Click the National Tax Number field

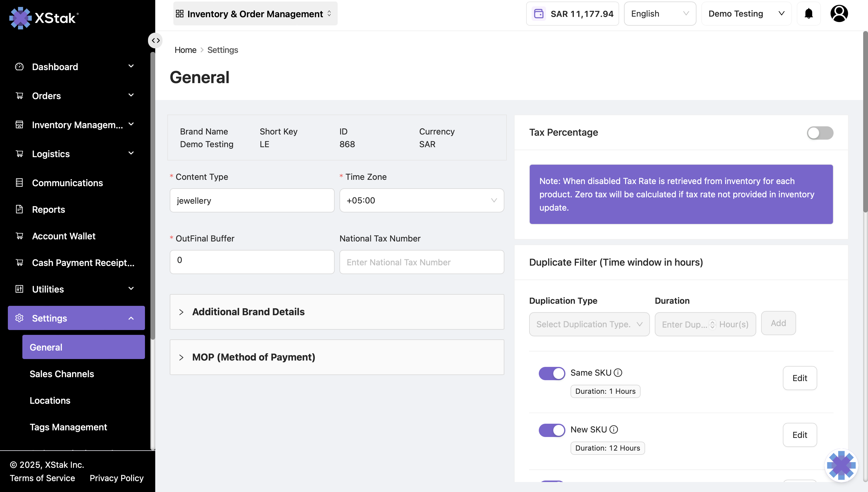[421, 262]
